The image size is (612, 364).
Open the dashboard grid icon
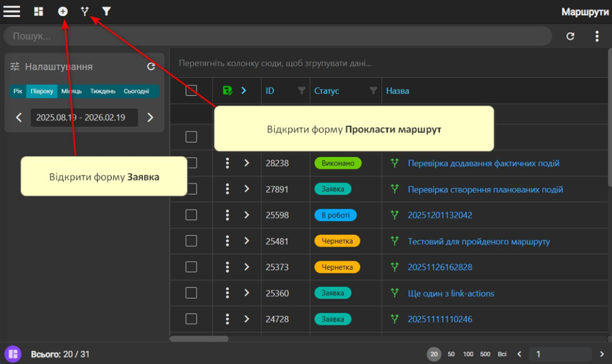38,11
